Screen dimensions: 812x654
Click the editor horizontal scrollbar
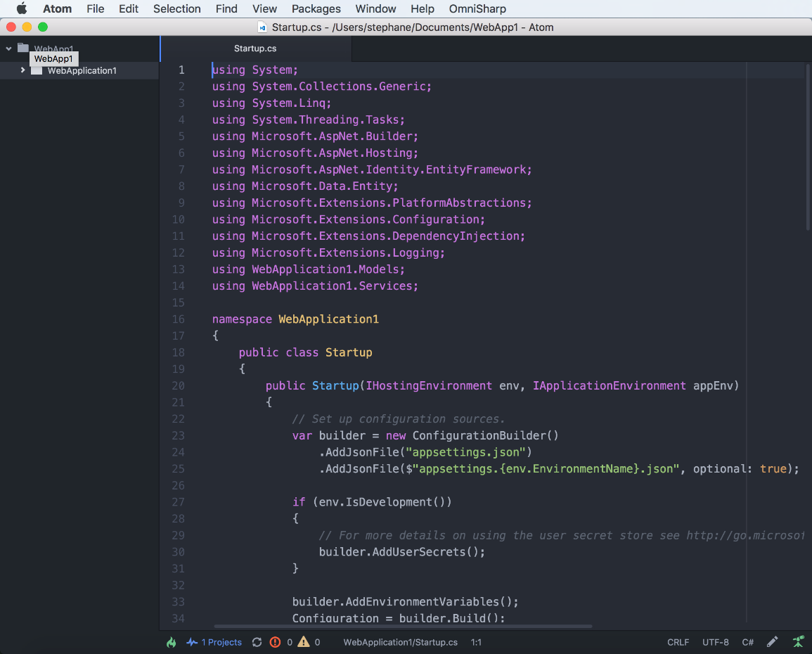tap(402, 626)
